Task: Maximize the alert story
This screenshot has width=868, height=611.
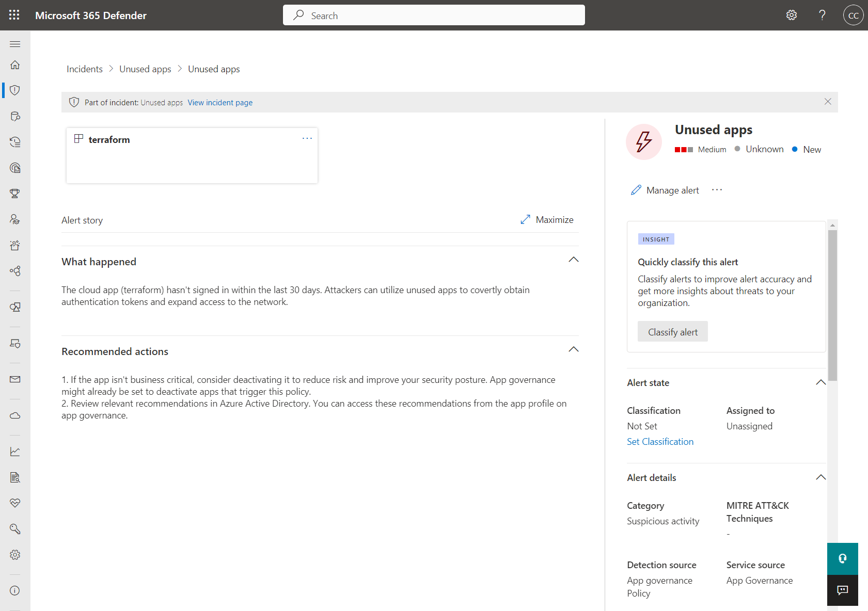Action: point(547,220)
